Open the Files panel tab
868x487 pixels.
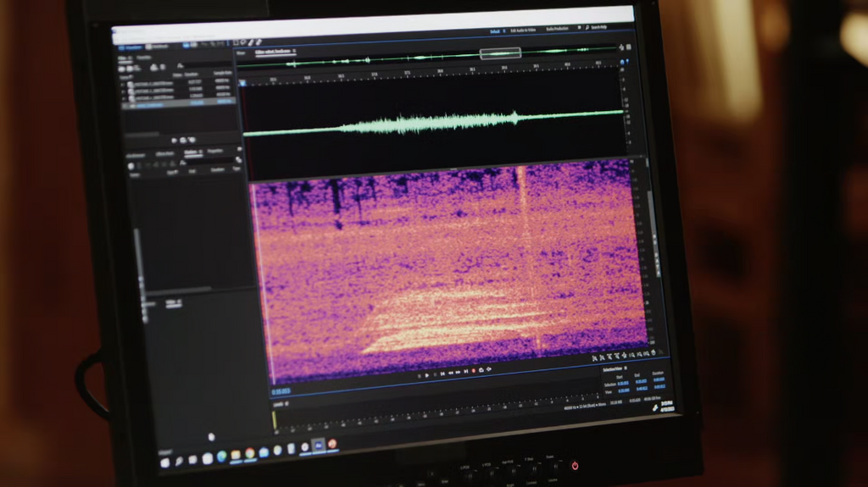click(124, 58)
